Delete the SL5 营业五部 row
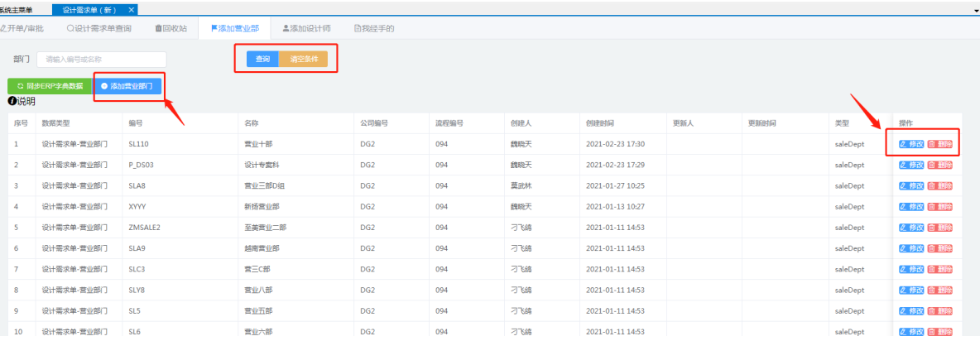This screenshot has width=980, height=341. (940, 311)
